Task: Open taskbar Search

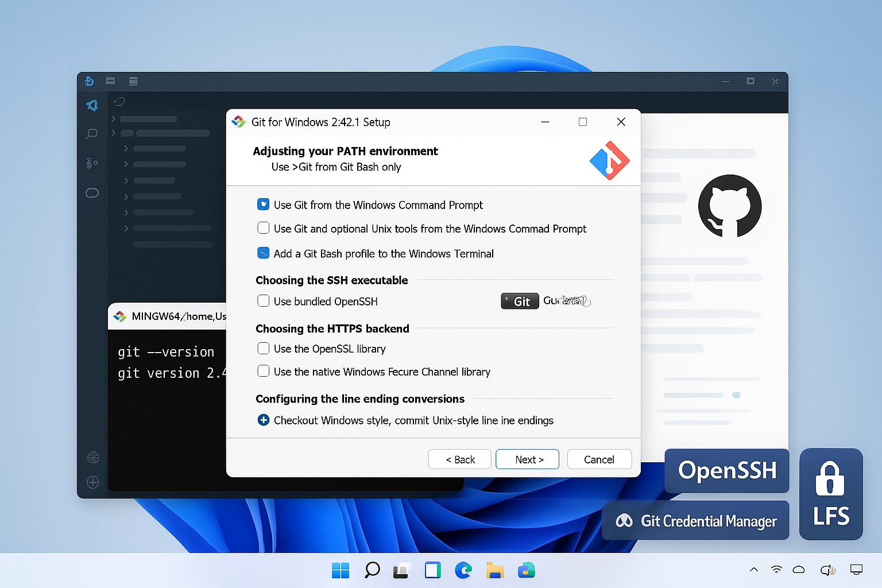Action: (x=372, y=570)
